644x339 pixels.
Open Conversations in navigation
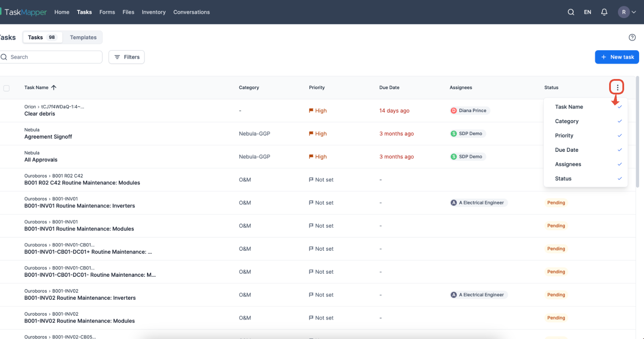tap(192, 12)
